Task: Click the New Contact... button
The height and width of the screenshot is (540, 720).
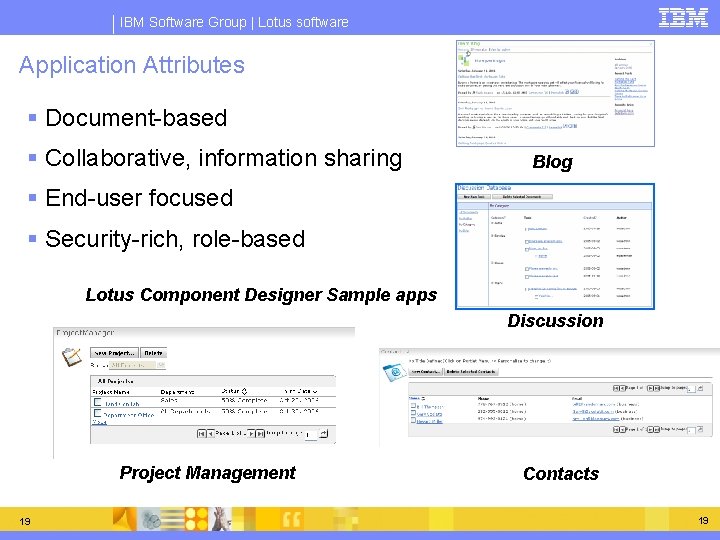Action: [426, 371]
